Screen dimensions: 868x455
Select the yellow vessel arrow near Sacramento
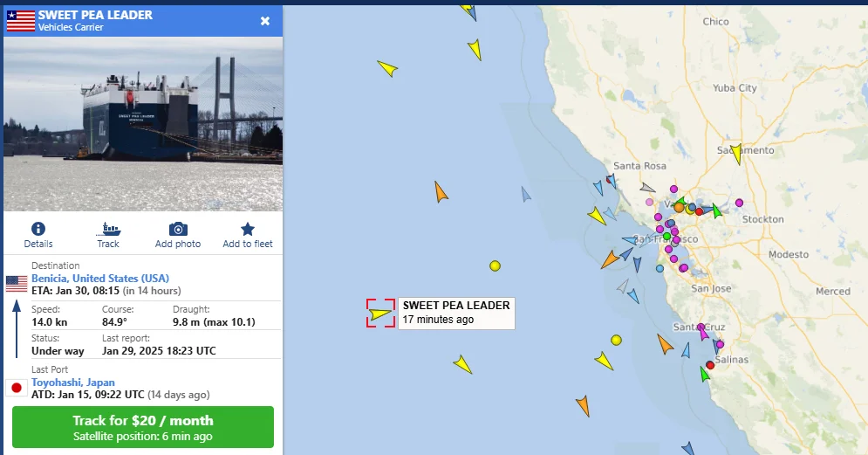pos(736,154)
